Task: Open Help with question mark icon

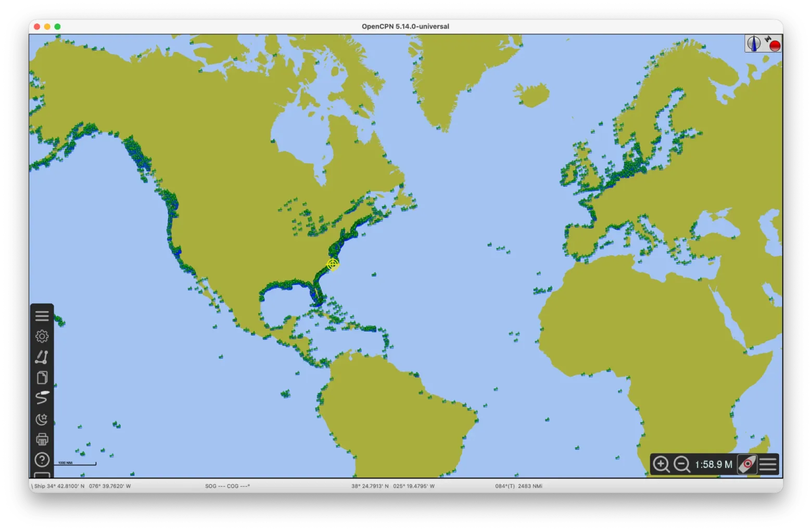Action: (x=42, y=460)
